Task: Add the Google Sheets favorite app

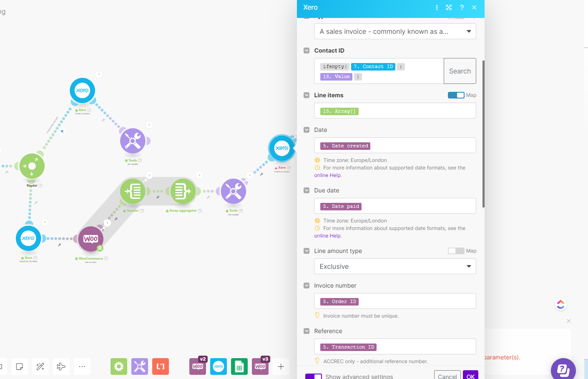Action: [239, 366]
